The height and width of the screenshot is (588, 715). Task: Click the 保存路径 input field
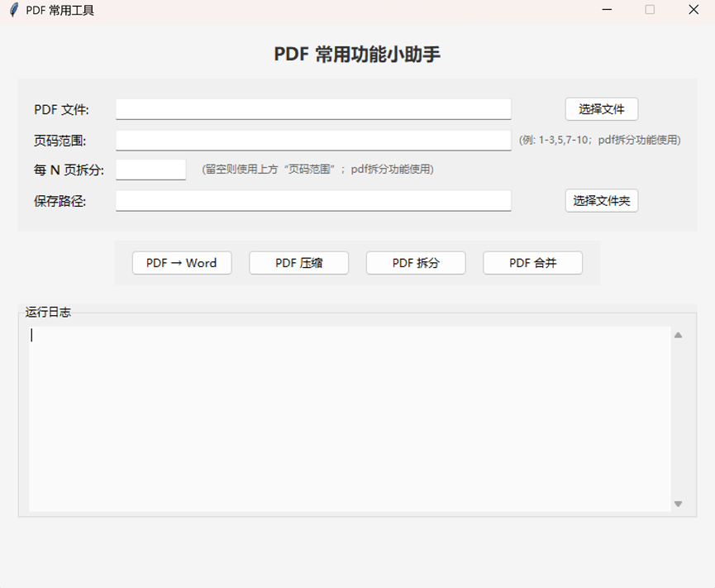coord(313,200)
